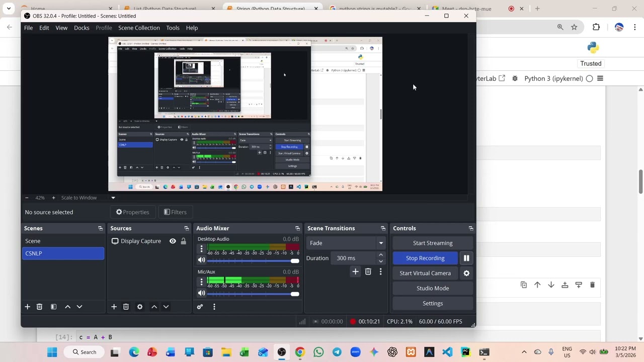The width and height of the screenshot is (644, 362).
Task: Toggle Display Capture visibility eye
Action: (x=173, y=241)
